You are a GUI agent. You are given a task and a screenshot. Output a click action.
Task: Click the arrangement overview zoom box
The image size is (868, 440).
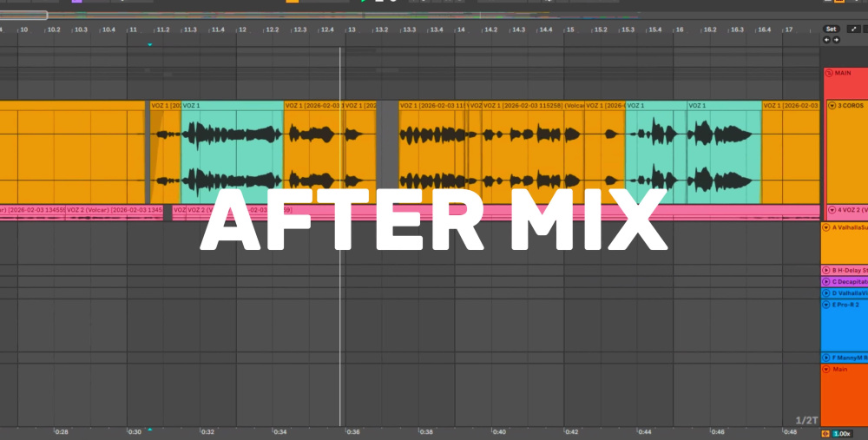[x=23, y=15]
